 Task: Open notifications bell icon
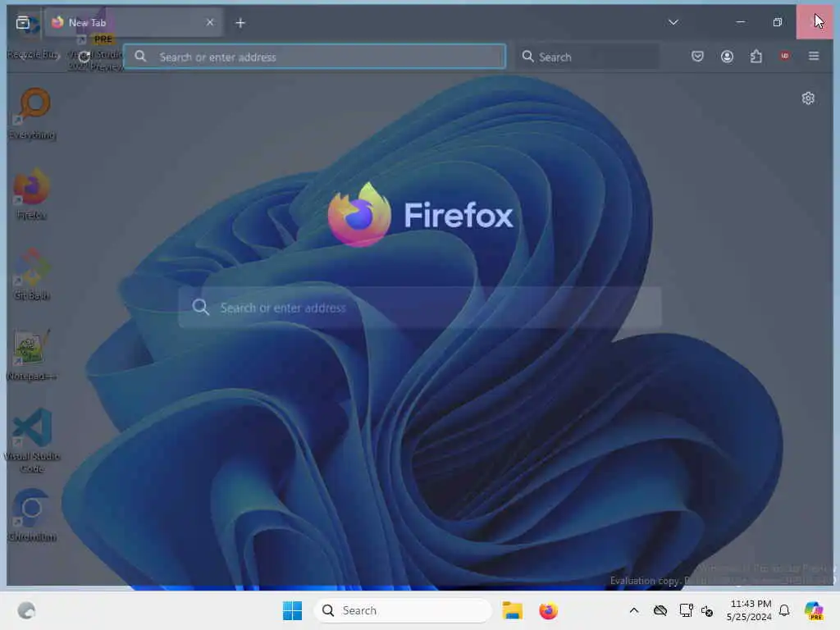click(783, 610)
